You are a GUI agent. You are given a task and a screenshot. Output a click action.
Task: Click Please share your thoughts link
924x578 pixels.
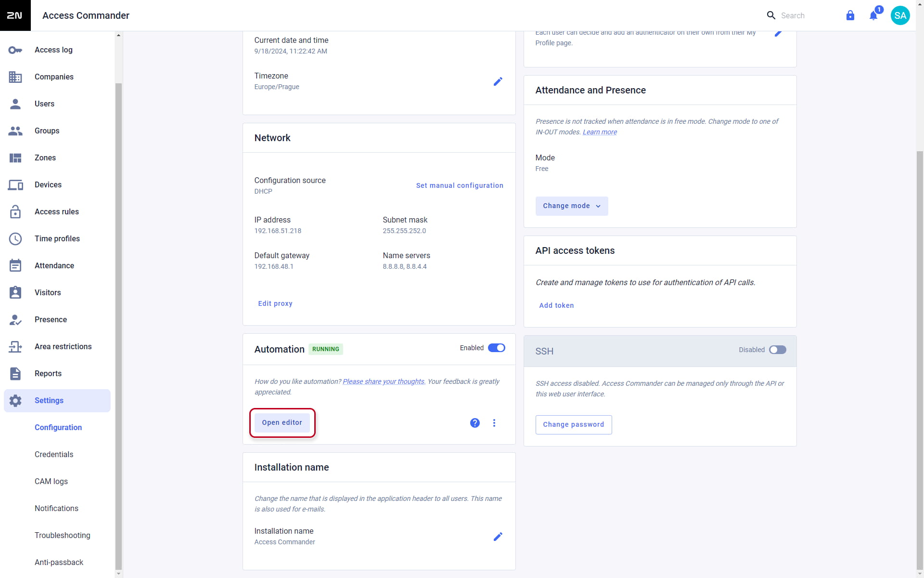(x=384, y=381)
